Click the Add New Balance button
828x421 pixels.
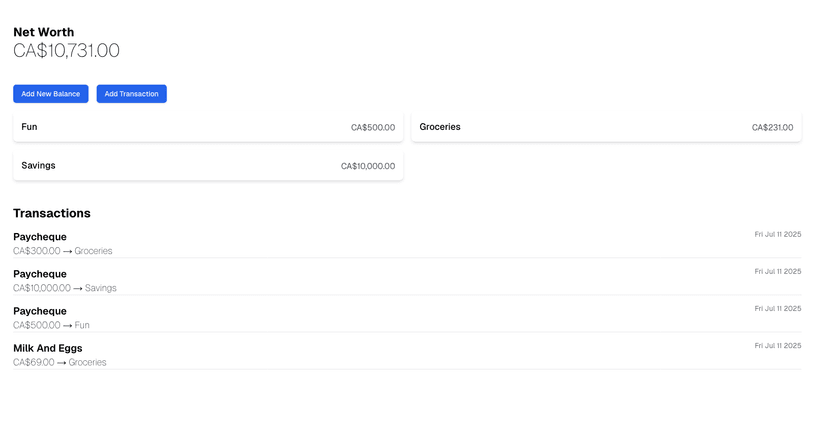click(x=51, y=94)
